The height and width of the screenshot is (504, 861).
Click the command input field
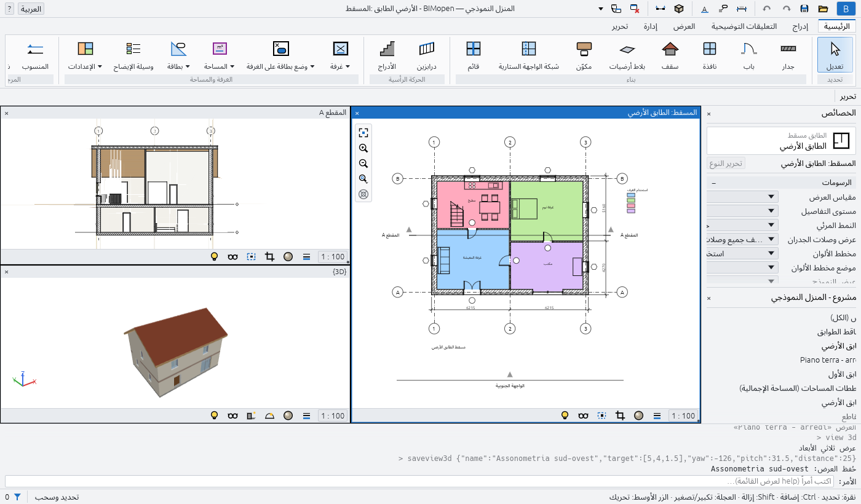(419, 481)
